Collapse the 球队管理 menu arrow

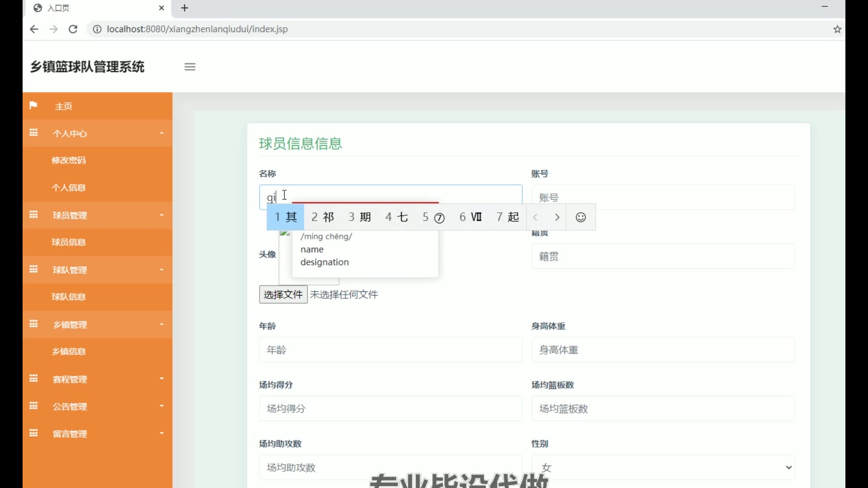pyautogui.click(x=161, y=270)
